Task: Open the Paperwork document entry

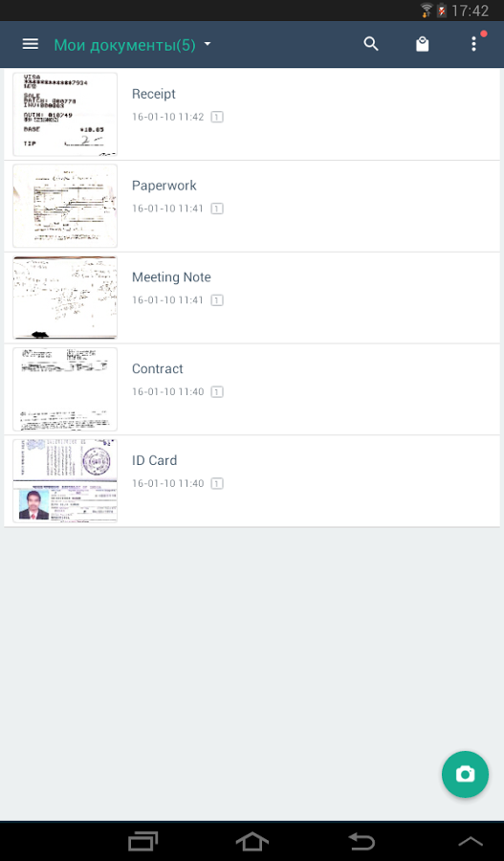Action: pyautogui.click(x=252, y=207)
